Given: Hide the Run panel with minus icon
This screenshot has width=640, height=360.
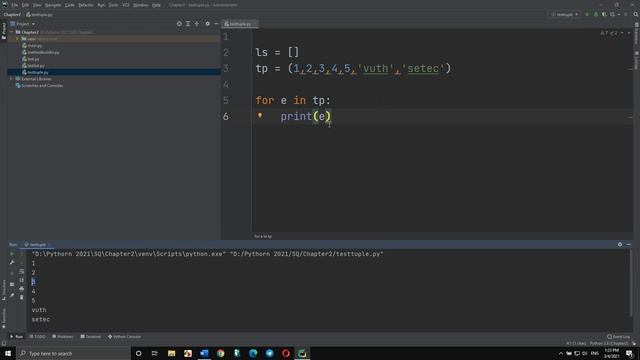Looking at the screenshot, I should click(629, 244).
